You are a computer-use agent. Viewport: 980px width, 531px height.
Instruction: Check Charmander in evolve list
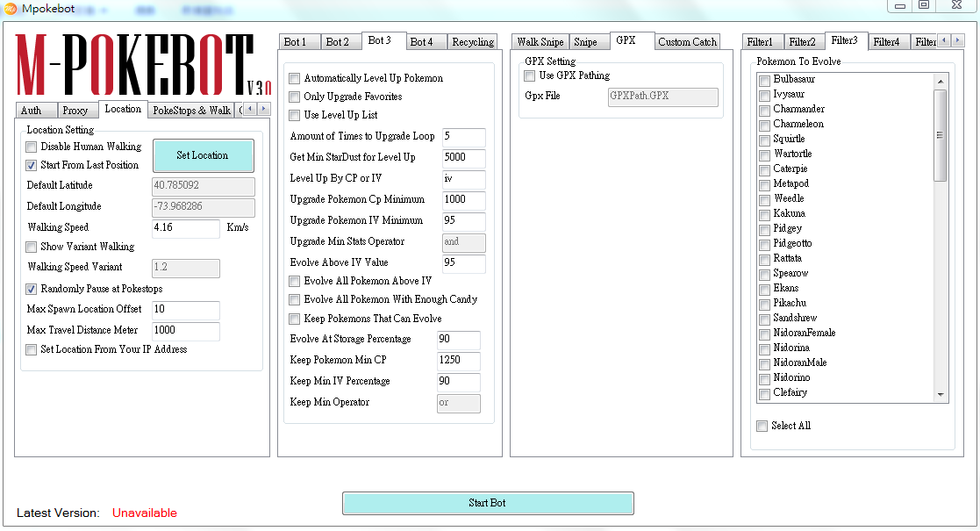tap(764, 111)
